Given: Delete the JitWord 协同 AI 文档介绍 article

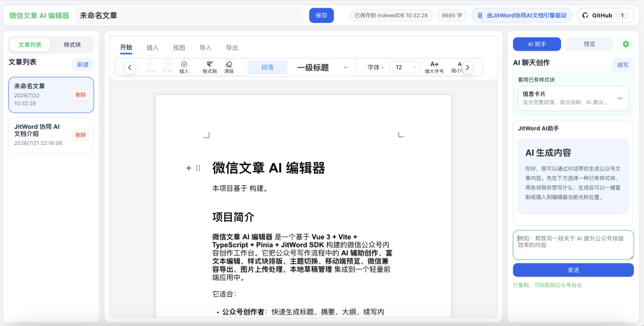Looking at the screenshot, I should click(x=80, y=135).
